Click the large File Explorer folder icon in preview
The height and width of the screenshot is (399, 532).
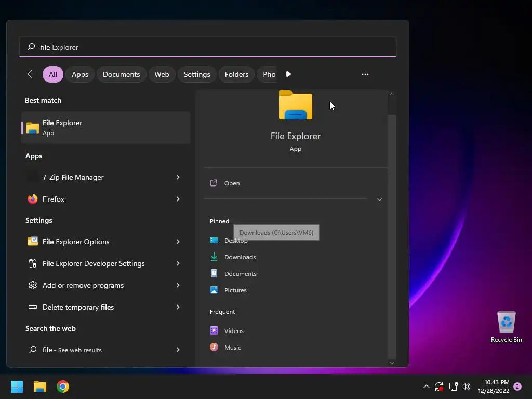(x=296, y=105)
